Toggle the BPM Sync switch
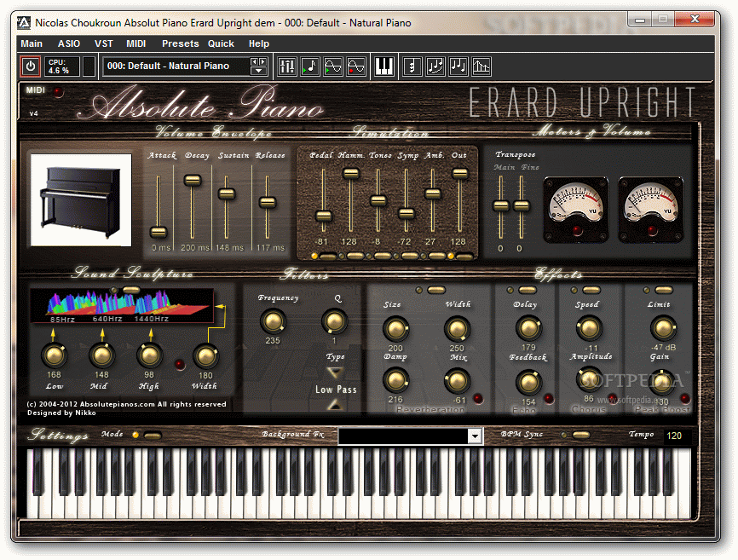Viewport: 738px width, 560px height. pyautogui.click(x=581, y=435)
